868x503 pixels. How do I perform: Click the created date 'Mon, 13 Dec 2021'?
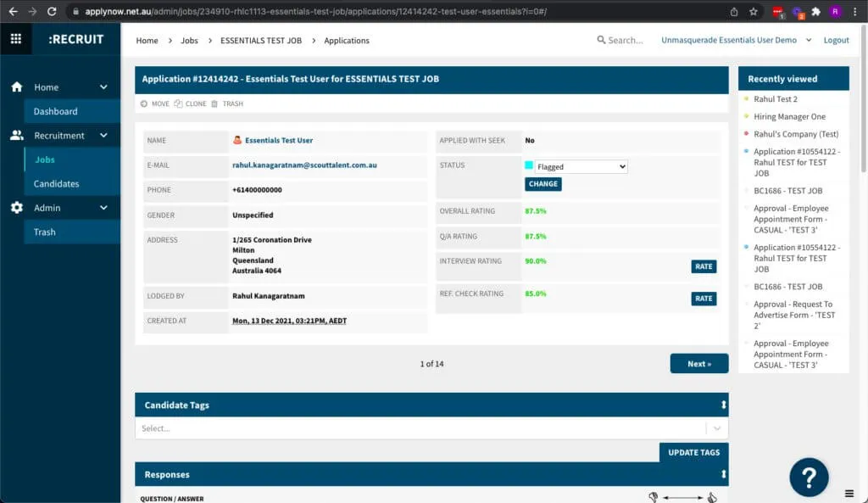pos(290,321)
